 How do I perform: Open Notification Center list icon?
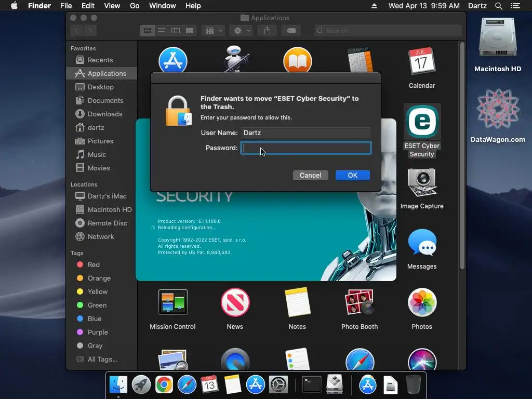(x=515, y=6)
